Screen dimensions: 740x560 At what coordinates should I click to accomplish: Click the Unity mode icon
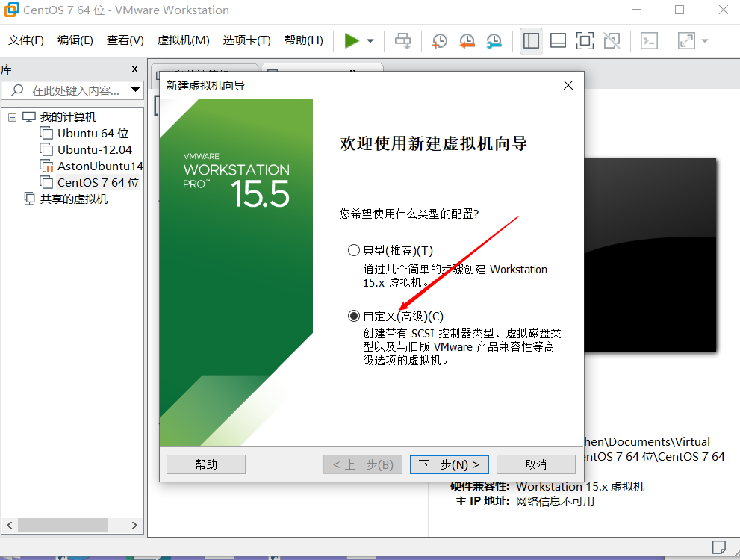tap(612, 41)
